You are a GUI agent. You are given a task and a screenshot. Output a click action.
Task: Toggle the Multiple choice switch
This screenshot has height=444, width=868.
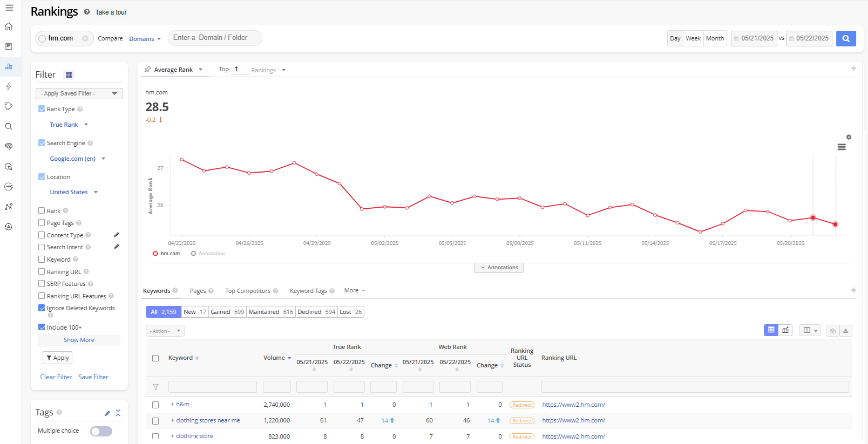click(x=101, y=431)
